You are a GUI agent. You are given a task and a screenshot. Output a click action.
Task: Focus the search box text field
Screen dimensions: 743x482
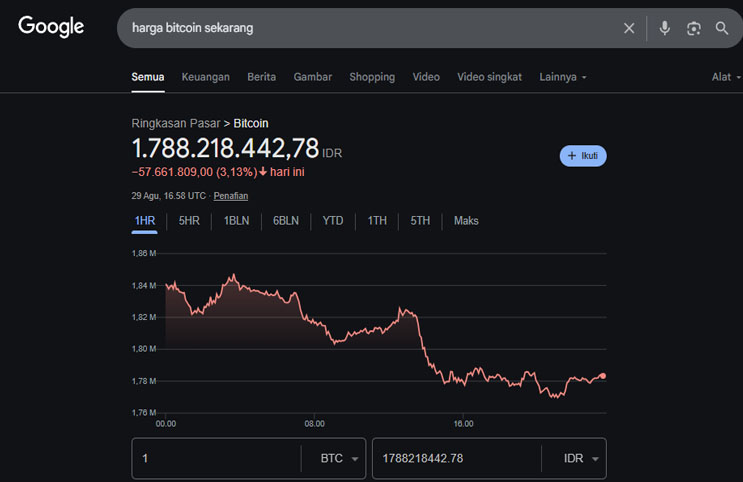(x=370, y=28)
